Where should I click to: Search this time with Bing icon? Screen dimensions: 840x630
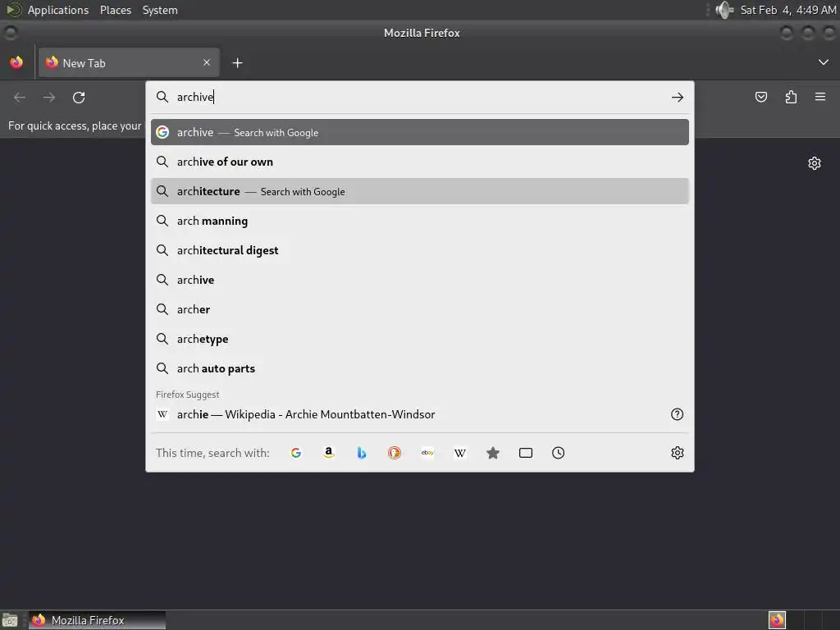tap(362, 453)
